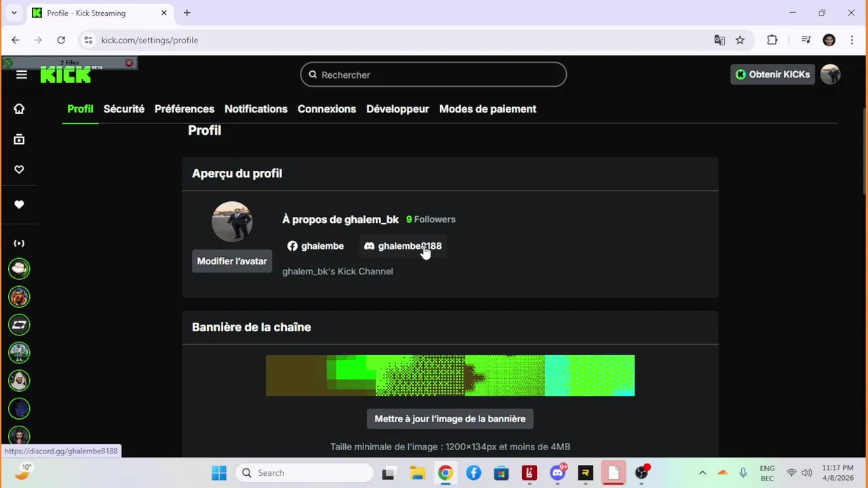Click the filled white heart sidebar icon
Image resolution: width=868 pixels, height=488 pixels.
pyautogui.click(x=19, y=204)
